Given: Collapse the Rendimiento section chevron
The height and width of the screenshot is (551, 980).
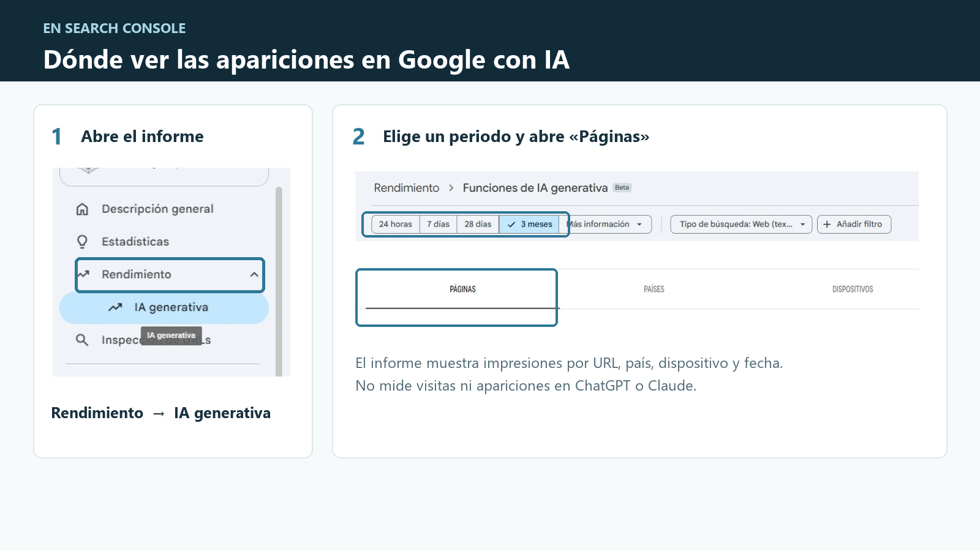Looking at the screenshot, I should [x=254, y=275].
